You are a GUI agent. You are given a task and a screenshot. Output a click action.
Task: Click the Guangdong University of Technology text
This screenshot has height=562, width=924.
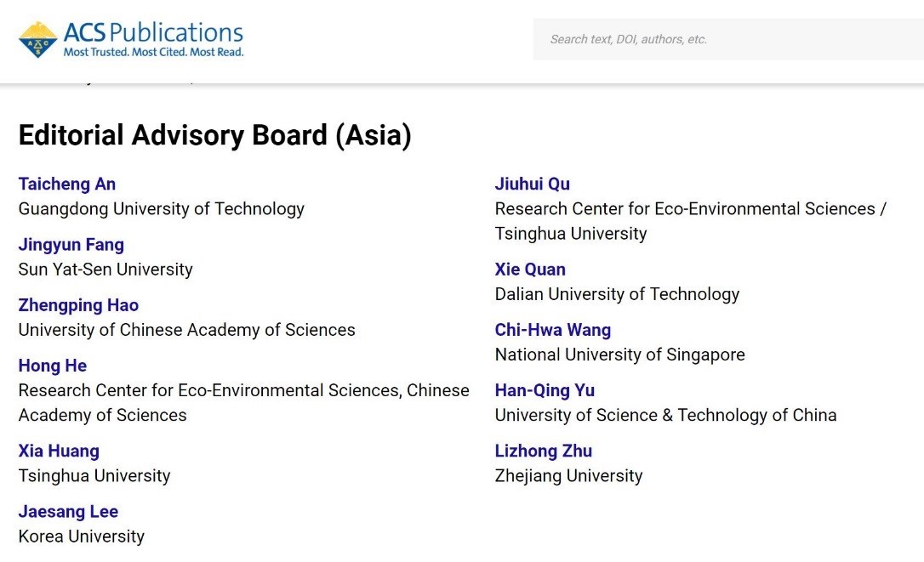[x=162, y=208]
